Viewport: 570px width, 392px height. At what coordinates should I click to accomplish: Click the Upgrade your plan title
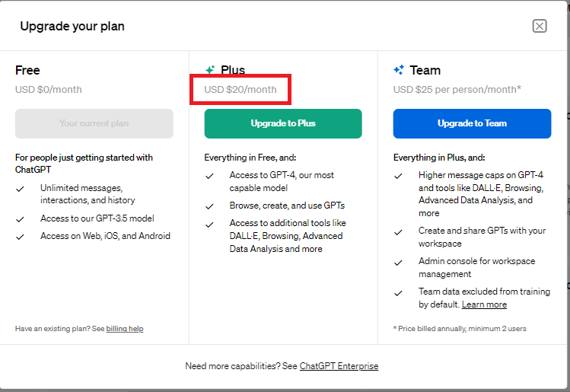point(72,27)
